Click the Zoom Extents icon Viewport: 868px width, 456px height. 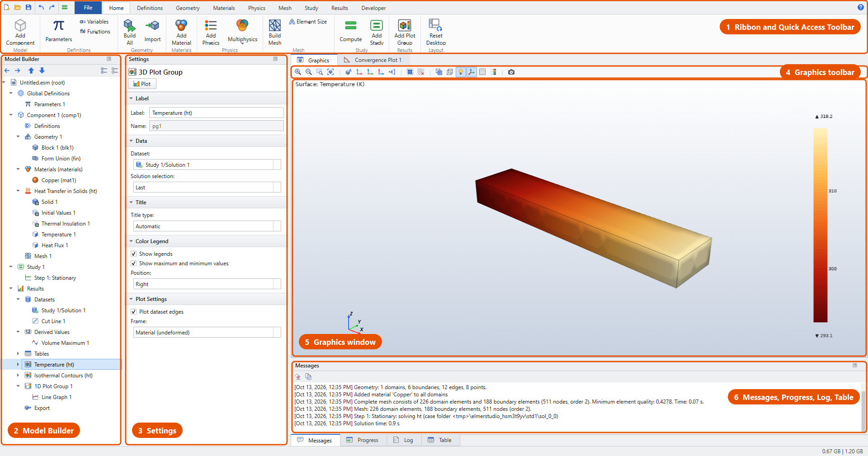330,72
